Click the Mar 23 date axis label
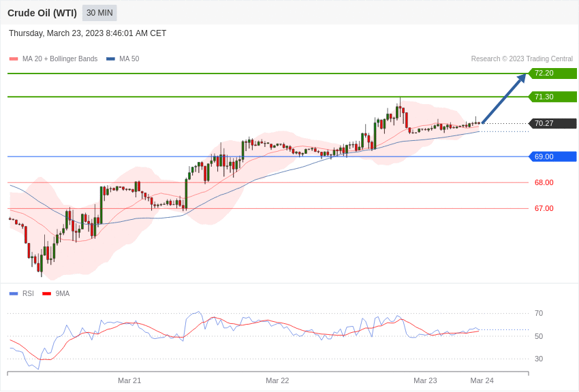The height and width of the screenshot is (392, 579). click(x=425, y=380)
